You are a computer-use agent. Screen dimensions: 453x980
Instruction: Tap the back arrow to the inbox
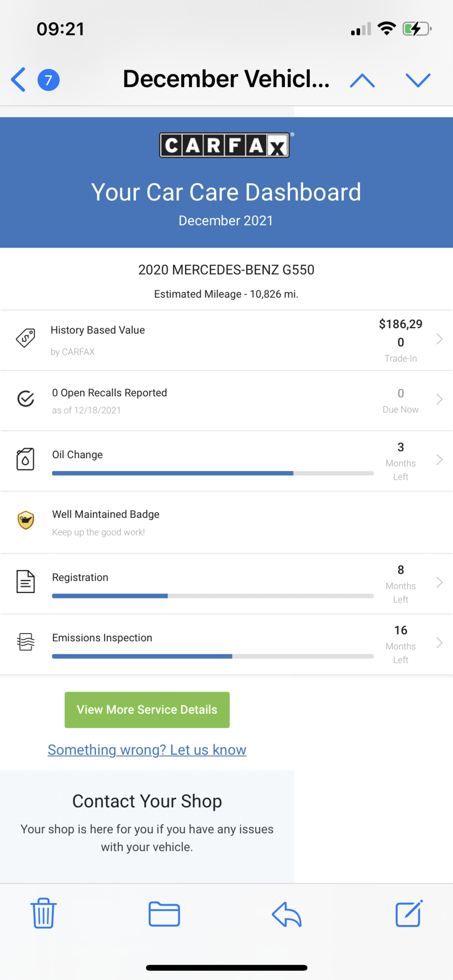click(19, 80)
